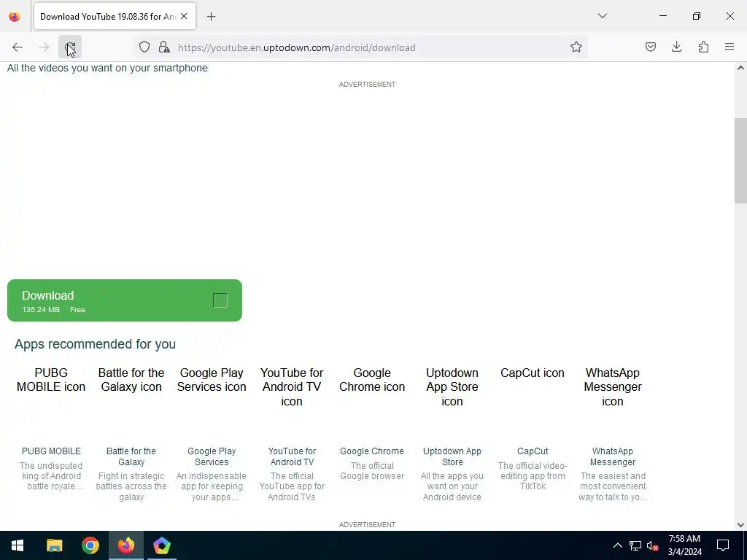The width and height of the screenshot is (747, 560).
Task: Click 'Apps recommended for you' heading
Action: click(95, 344)
